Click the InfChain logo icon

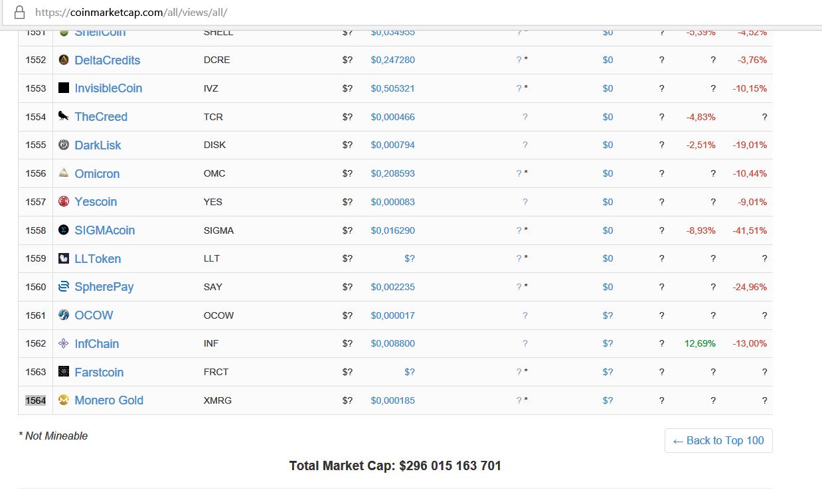pyautogui.click(x=64, y=343)
